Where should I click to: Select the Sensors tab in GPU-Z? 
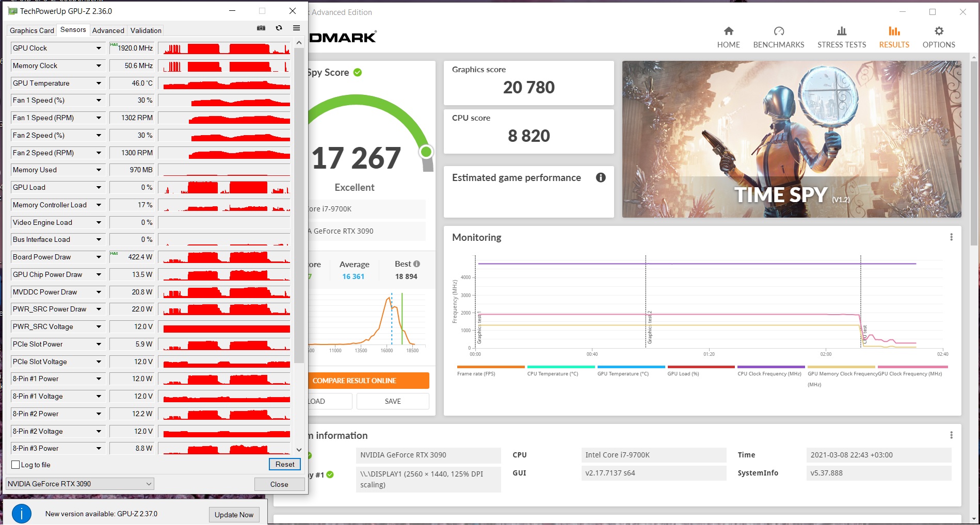[x=73, y=29]
